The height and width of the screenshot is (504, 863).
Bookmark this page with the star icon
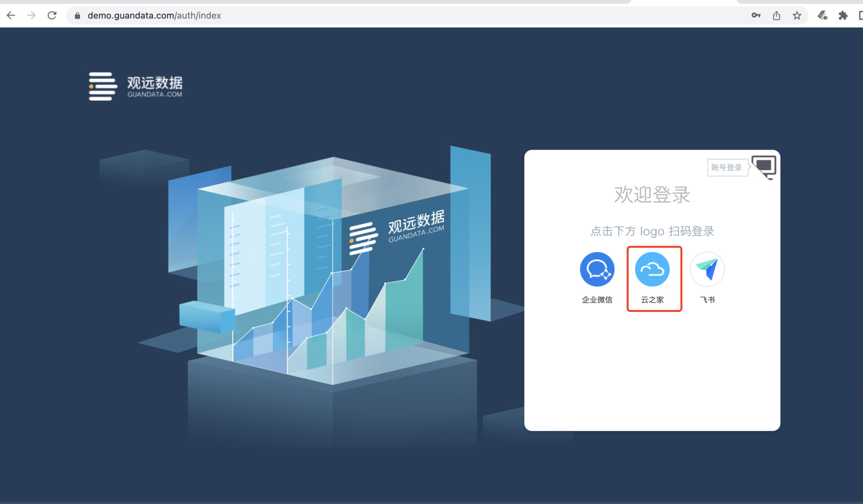point(797,16)
